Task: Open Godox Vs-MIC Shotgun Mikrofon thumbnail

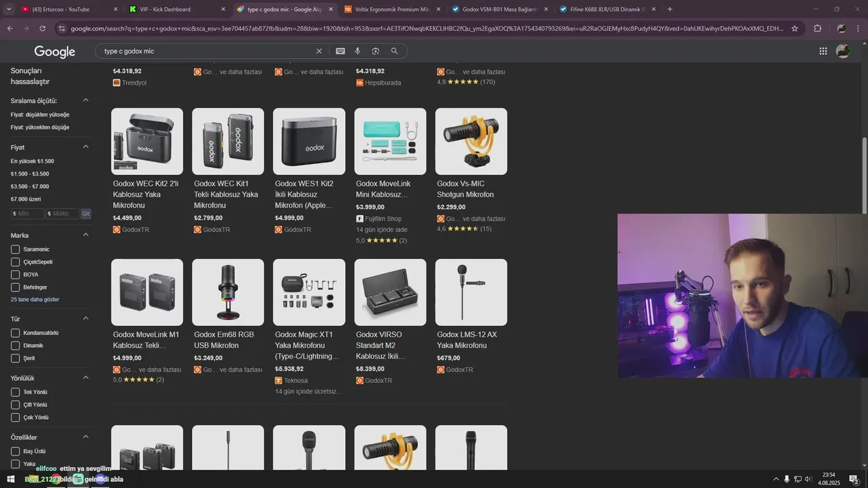Action: coord(471,141)
